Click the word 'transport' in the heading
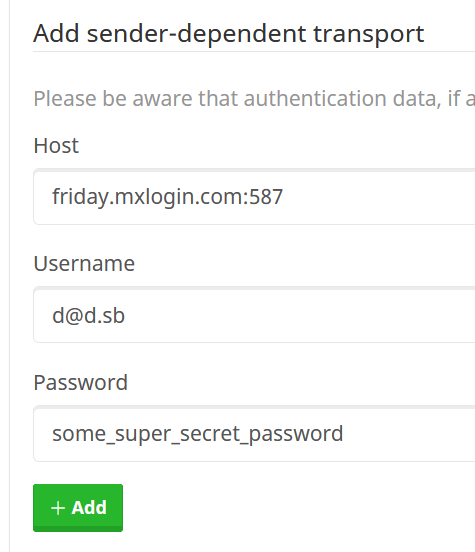Image resolution: width=475 pixels, height=552 pixels. (x=369, y=35)
